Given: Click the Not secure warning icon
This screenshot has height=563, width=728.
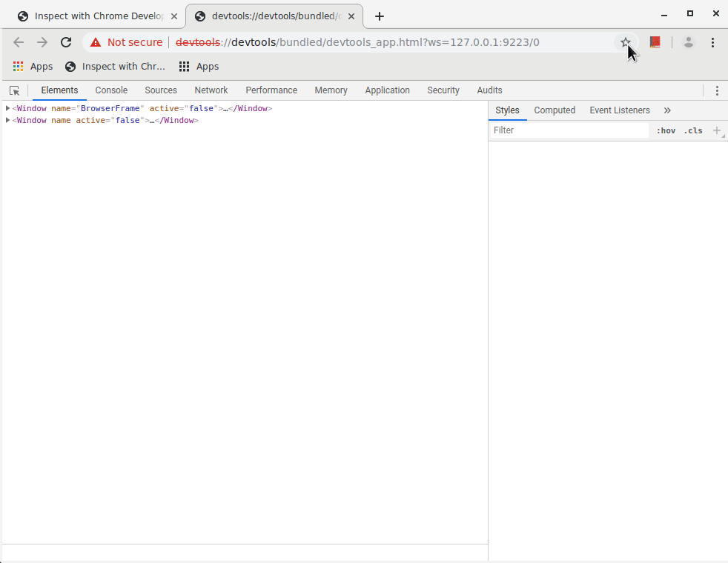Looking at the screenshot, I should click(96, 42).
